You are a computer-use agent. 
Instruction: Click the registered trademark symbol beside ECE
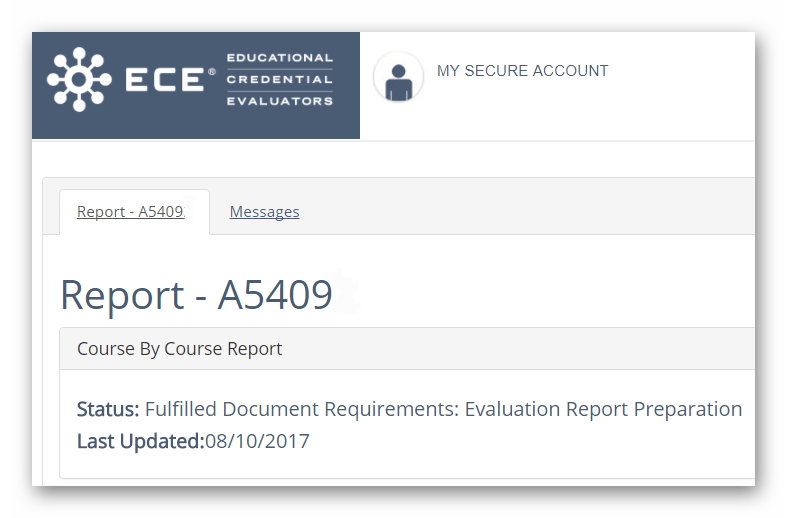click(x=212, y=72)
